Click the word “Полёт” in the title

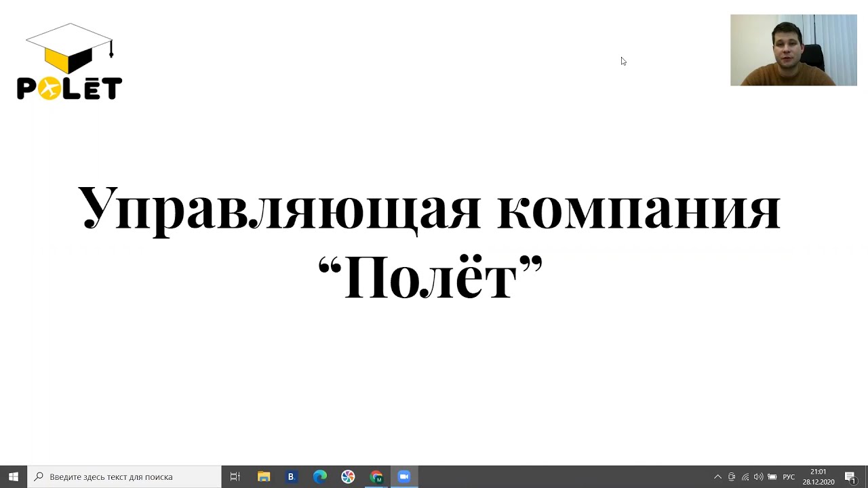431,277
